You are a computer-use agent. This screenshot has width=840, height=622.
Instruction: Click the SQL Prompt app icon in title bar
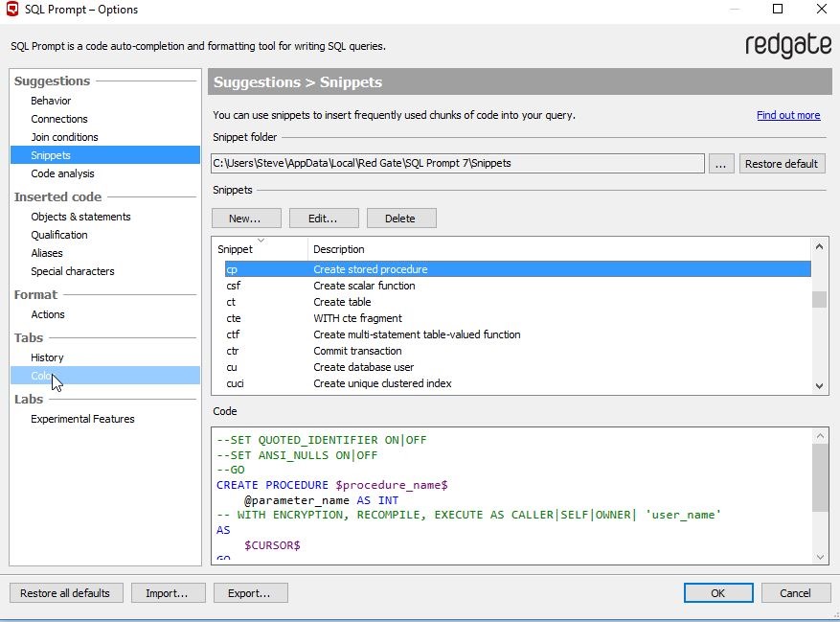pyautogui.click(x=11, y=10)
